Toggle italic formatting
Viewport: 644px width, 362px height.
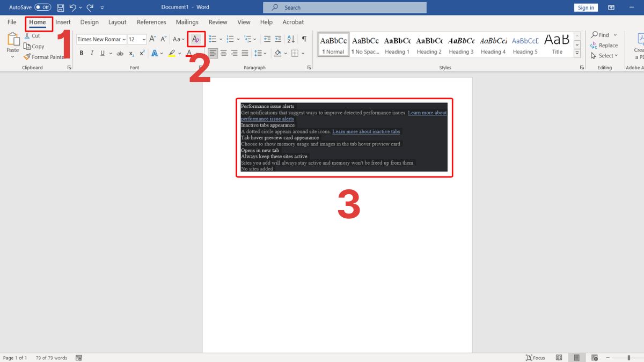tap(92, 53)
